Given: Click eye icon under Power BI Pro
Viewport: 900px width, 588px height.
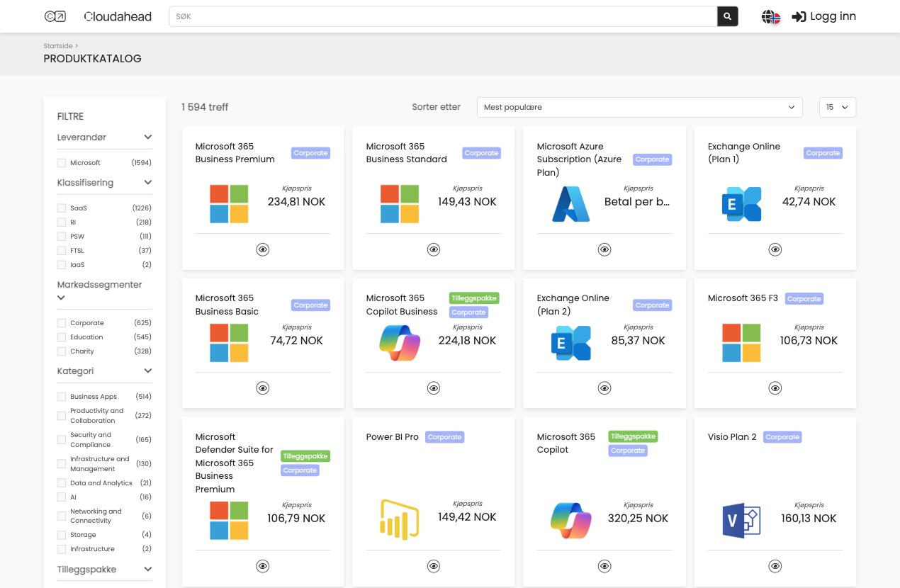Looking at the screenshot, I should coord(434,566).
